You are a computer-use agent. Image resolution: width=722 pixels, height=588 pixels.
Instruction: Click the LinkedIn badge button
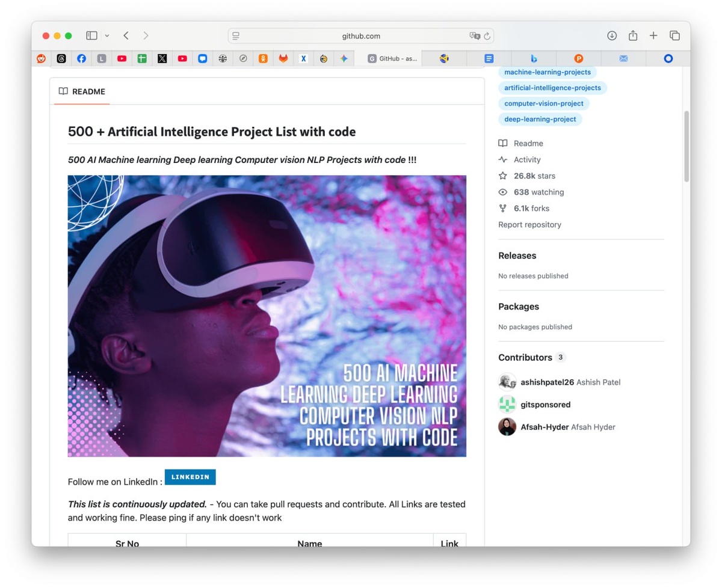(190, 477)
